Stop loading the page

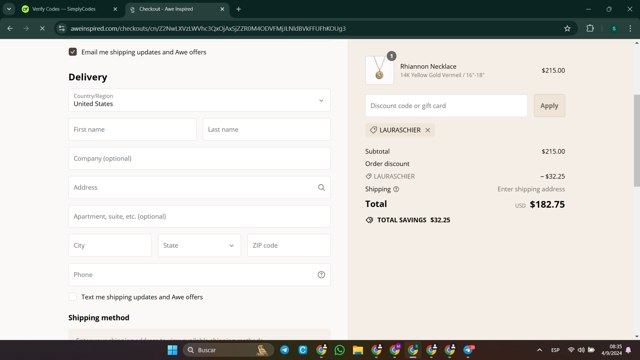pyautogui.click(x=42, y=29)
